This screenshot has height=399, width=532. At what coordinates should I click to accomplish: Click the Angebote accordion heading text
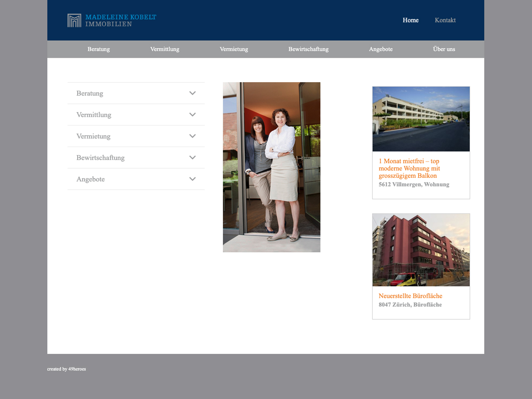(x=91, y=179)
